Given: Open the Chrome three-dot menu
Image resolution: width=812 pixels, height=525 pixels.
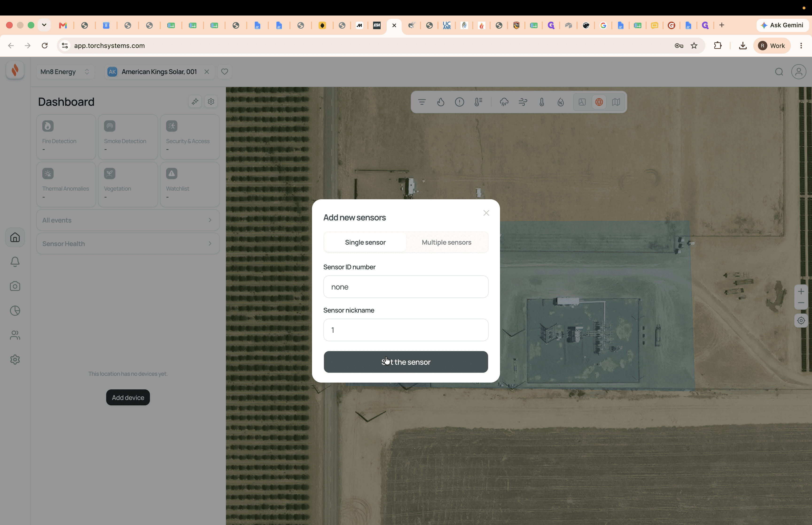Looking at the screenshot, I should pos(801,46).
